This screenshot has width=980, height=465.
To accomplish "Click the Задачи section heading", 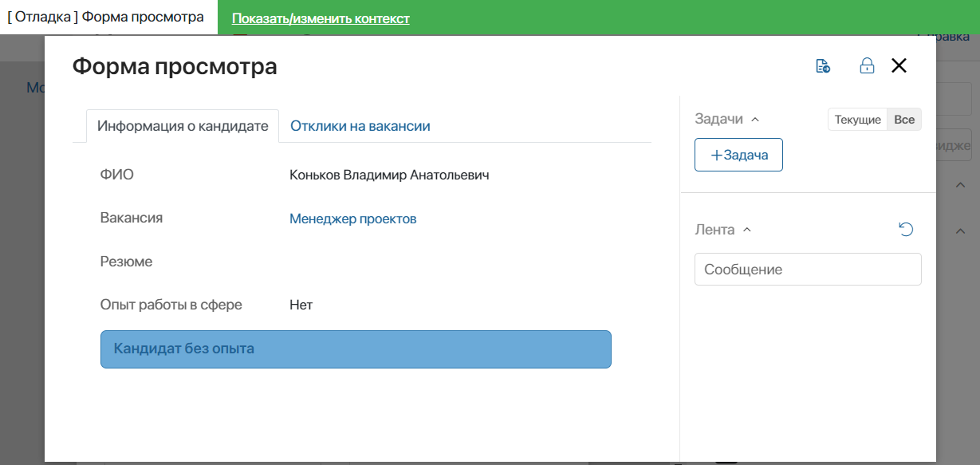I will click(718, 120).
